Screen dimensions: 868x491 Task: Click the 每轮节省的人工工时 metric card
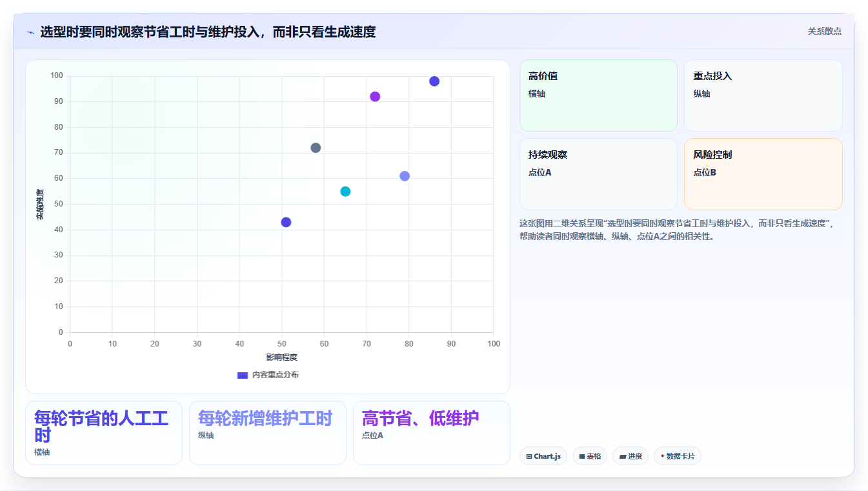104,433
